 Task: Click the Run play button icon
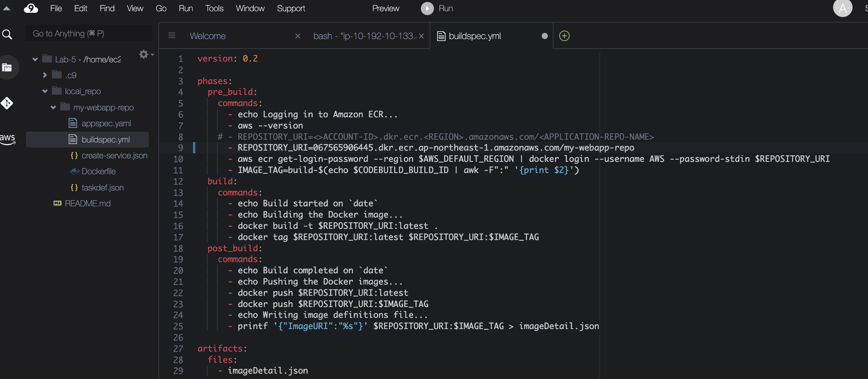coord(427,9)
